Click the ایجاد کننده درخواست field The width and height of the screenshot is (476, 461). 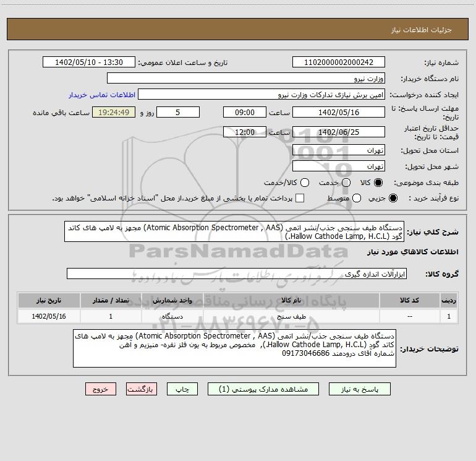tap(261, 94)
